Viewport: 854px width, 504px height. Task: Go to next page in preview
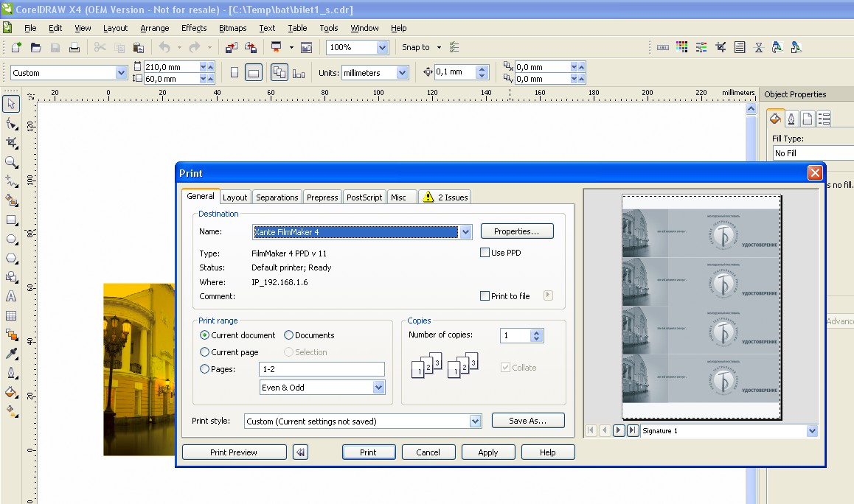618,430
